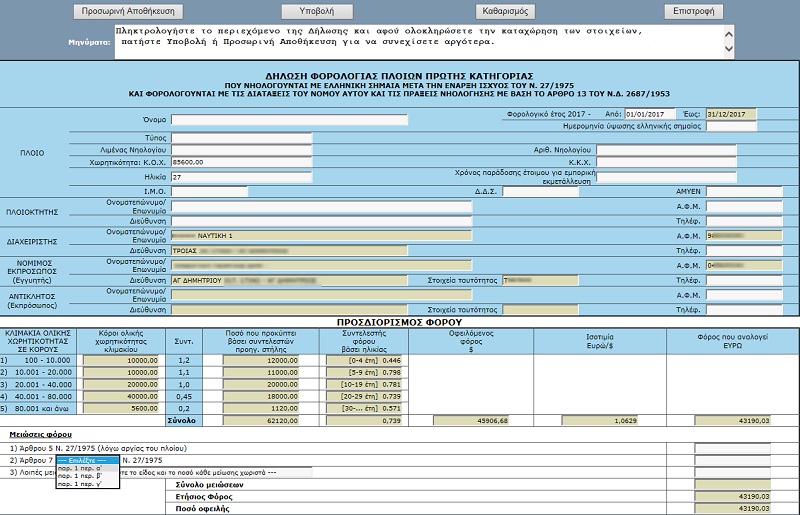Viewport: 800px width, 515px height.
Task: Click the Άρθρου 5 reduction amount field
Action: point(732,448)
